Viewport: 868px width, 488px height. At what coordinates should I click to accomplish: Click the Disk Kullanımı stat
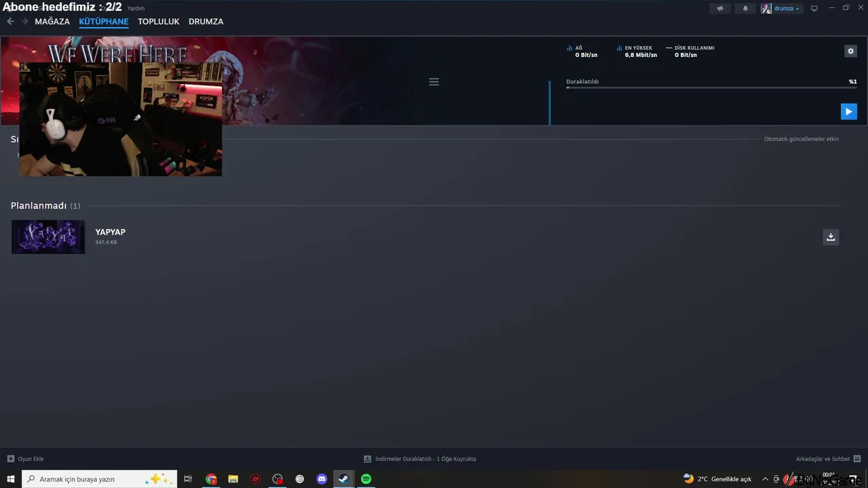pyautogui.click(x=690, y=52)
